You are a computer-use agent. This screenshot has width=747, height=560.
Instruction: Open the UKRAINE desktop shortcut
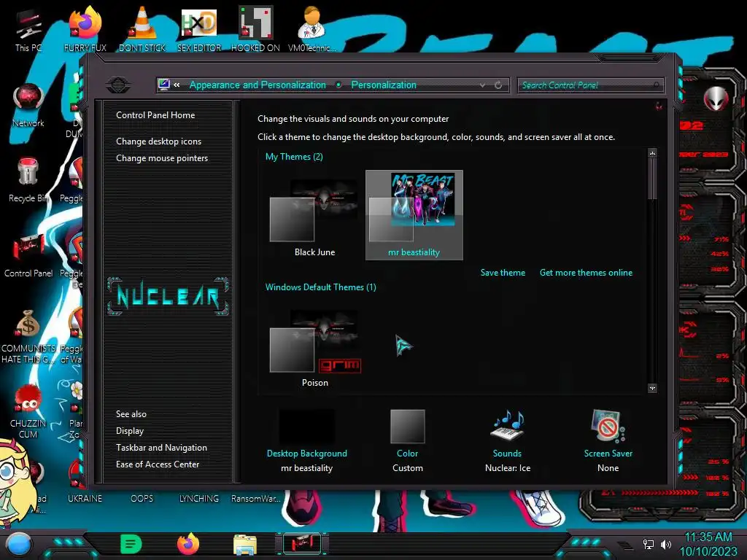pos(85,499)
